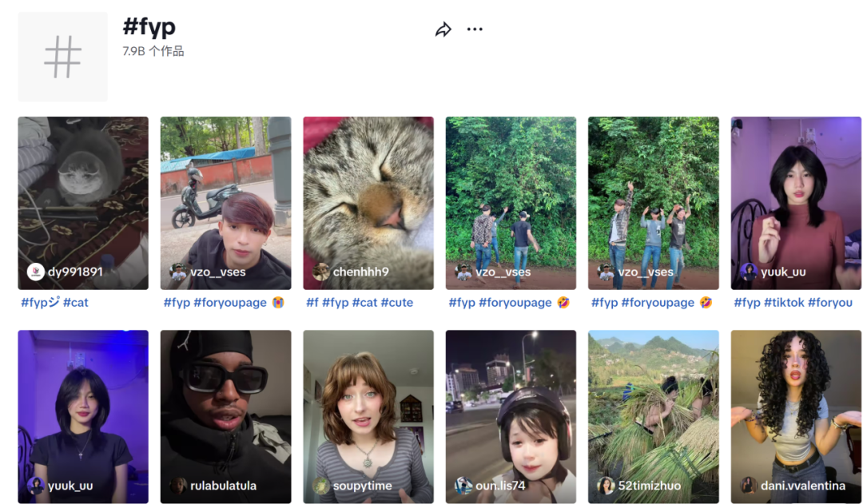Click the #fypジ hashtag link
The height and width of the screenshot is (504, 863).
coord(40,302)
